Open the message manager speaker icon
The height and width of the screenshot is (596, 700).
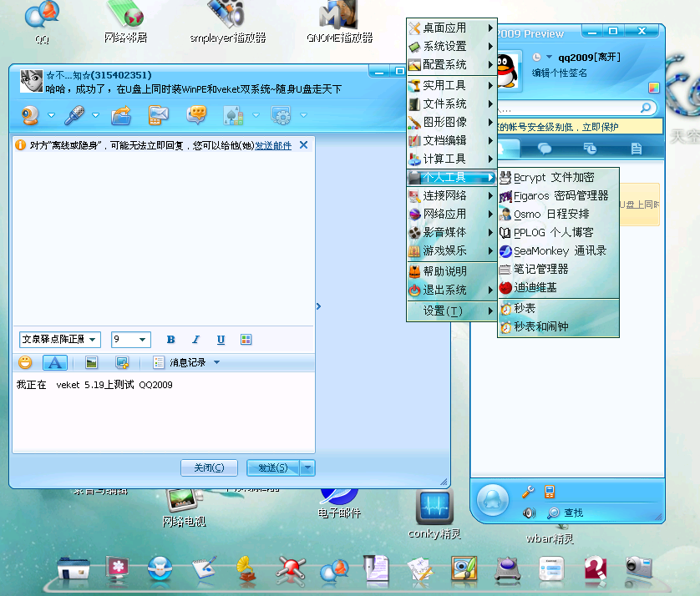point(529,513)
